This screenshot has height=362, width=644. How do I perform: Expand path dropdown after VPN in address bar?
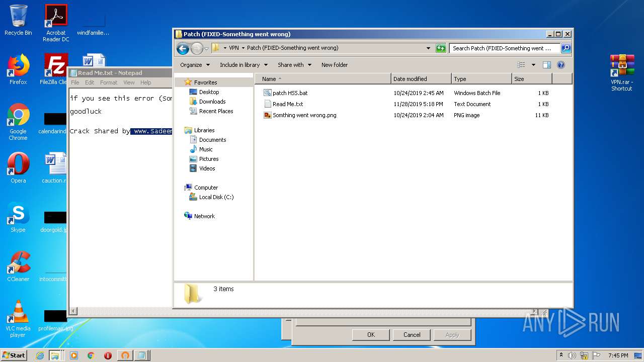pos(244,48)
